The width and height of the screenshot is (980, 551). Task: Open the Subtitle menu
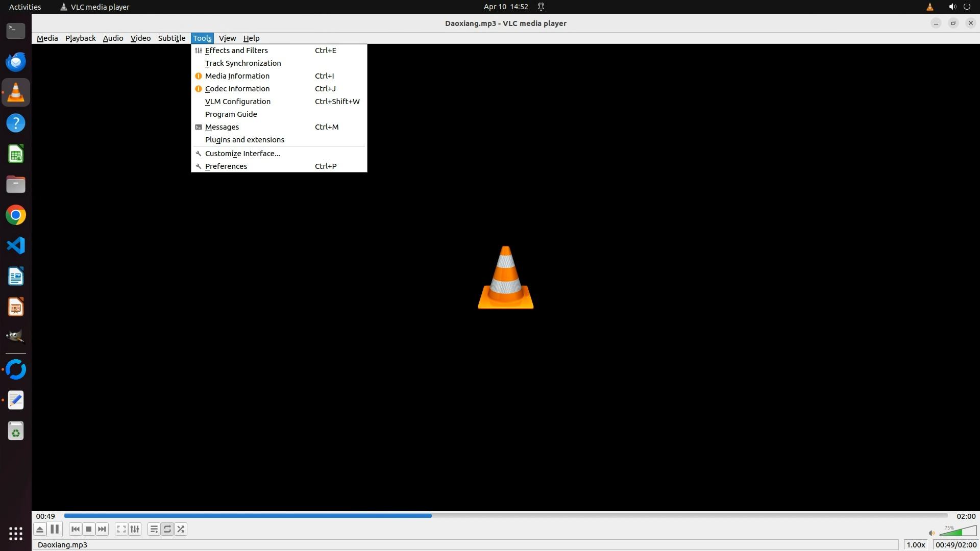pyautogui.click(x=171, y=38)
